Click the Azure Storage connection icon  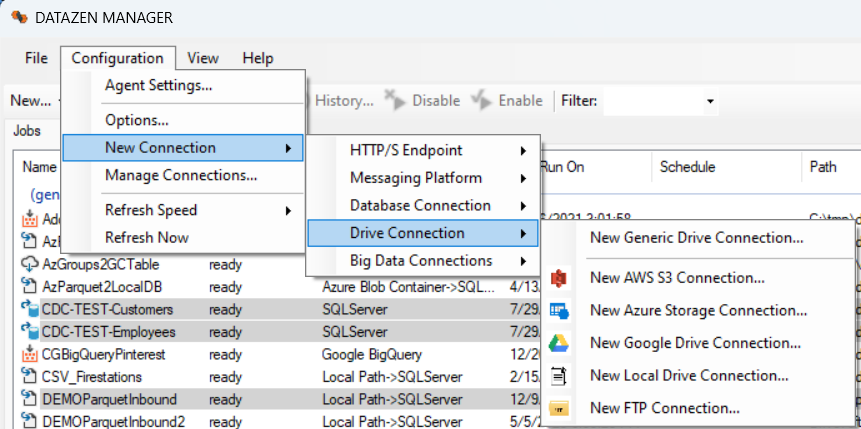pyautogui.click(x=559, y=311)
